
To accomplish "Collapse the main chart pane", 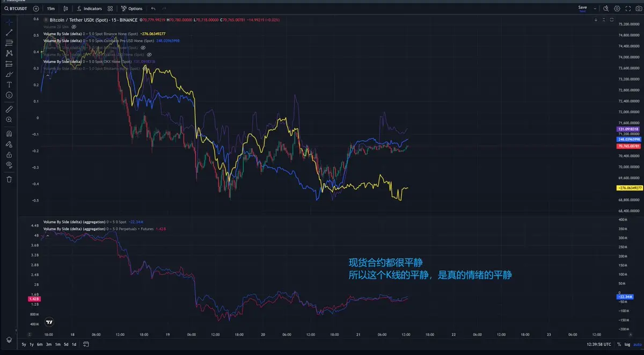I will pos(603,20).
